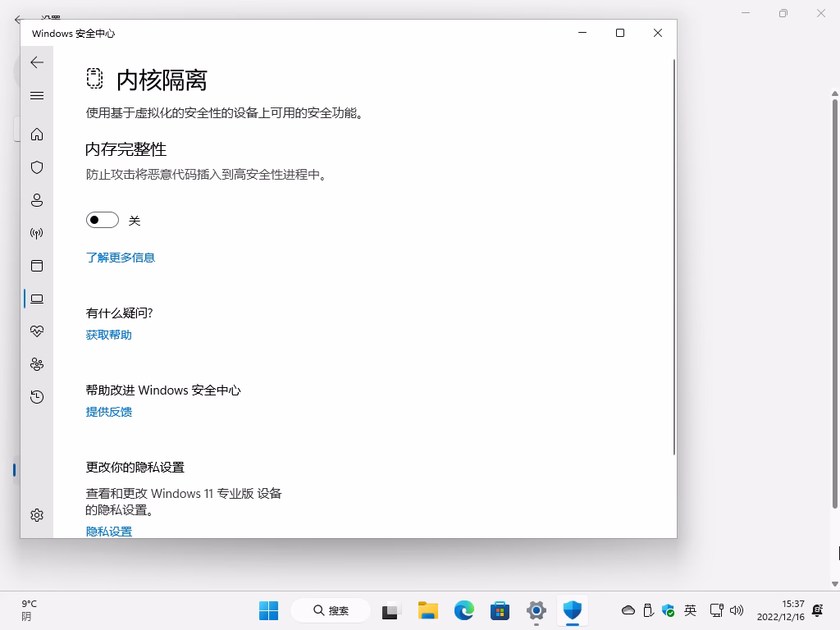Image resolution: width=840 pixels, height=630 pixels.
Task: Open the 了解更多信息 link
Action: pyautogui.click(x=120, y=257)
